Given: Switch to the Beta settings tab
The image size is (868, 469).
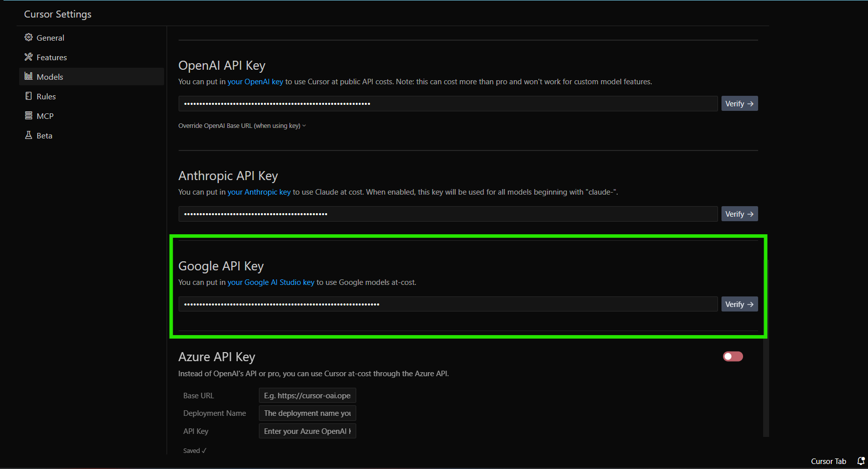Looking at the screenshot, I should [x=44, y=136].
